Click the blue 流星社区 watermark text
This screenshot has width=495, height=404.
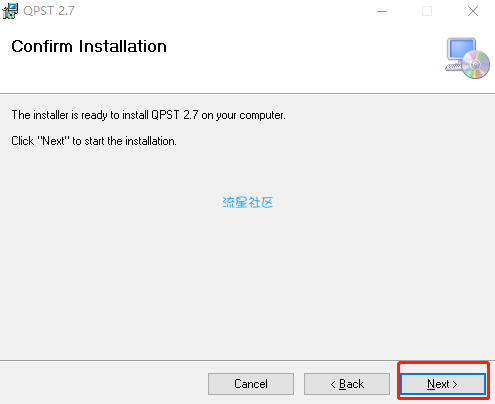pyautogui.click(x=248, y=202)
